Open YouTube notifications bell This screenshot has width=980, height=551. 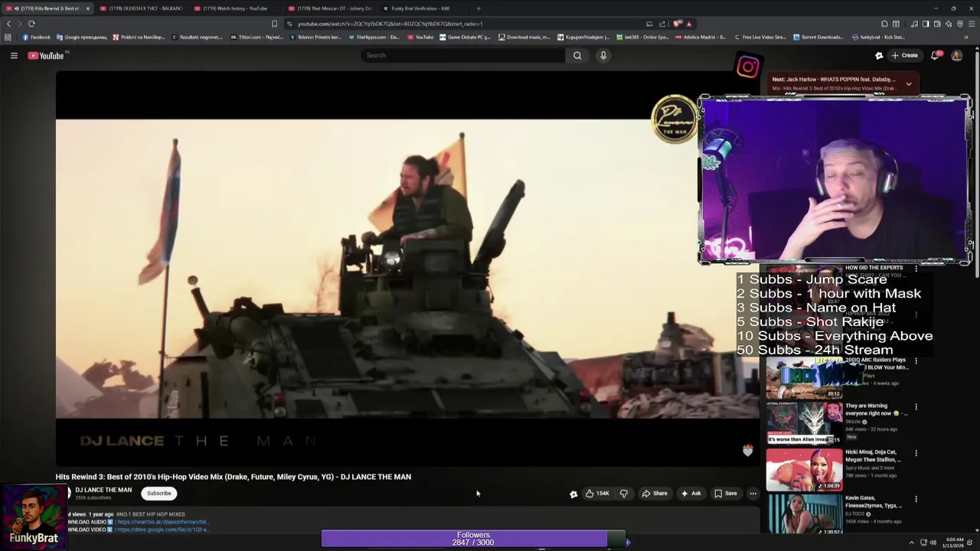pyautogui.click(x=935, y=55)
